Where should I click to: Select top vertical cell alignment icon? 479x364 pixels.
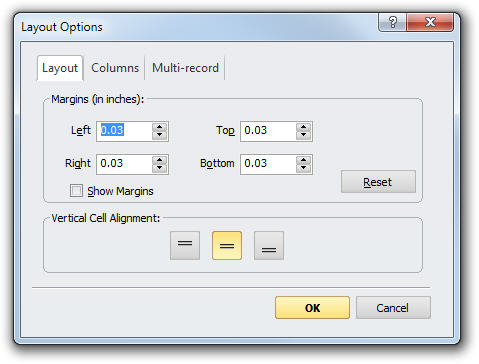click(185, 245)
